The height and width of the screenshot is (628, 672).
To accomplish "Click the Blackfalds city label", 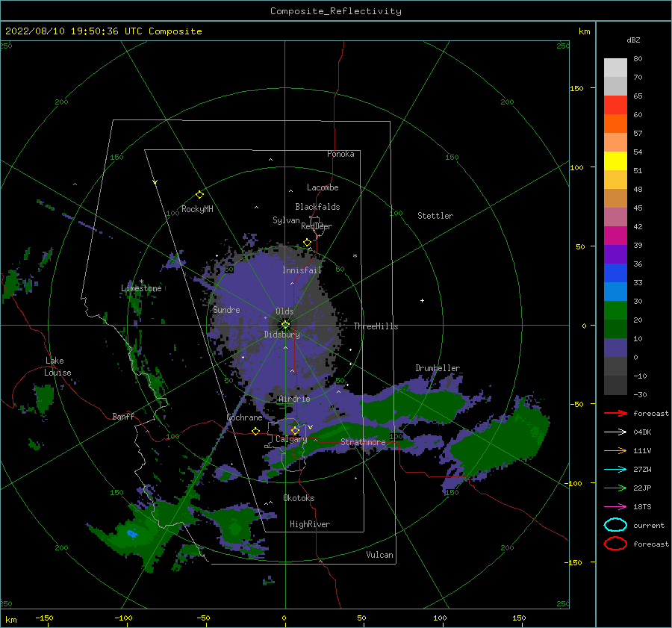I will 317,207.
